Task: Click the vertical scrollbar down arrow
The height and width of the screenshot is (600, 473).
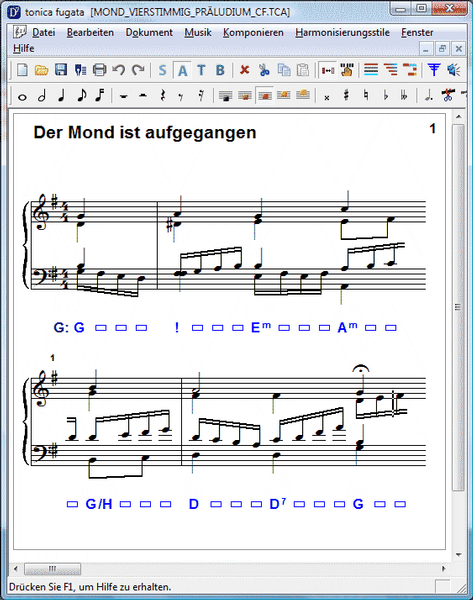Action: tap(458, 554)
